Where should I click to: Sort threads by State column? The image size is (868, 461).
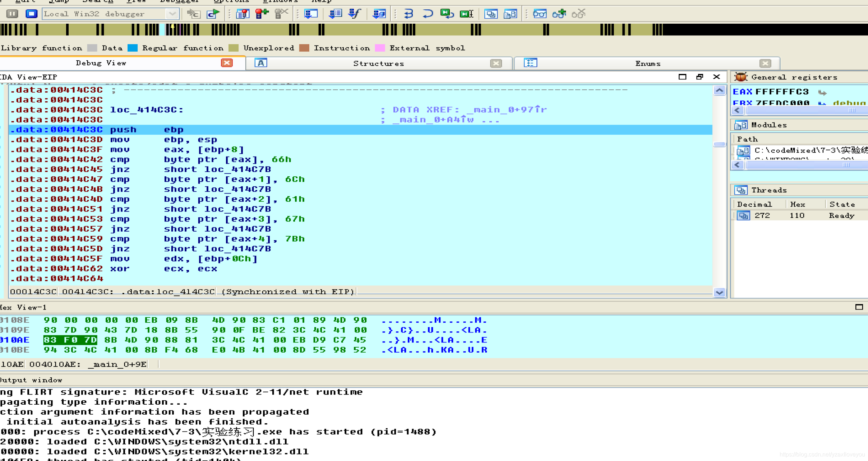coord(846,204)
